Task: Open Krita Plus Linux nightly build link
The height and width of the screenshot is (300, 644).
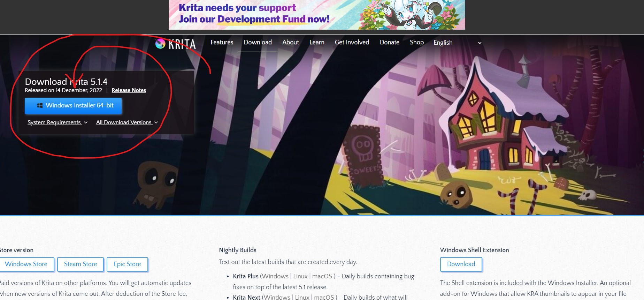Action: (x=300, y=276)
